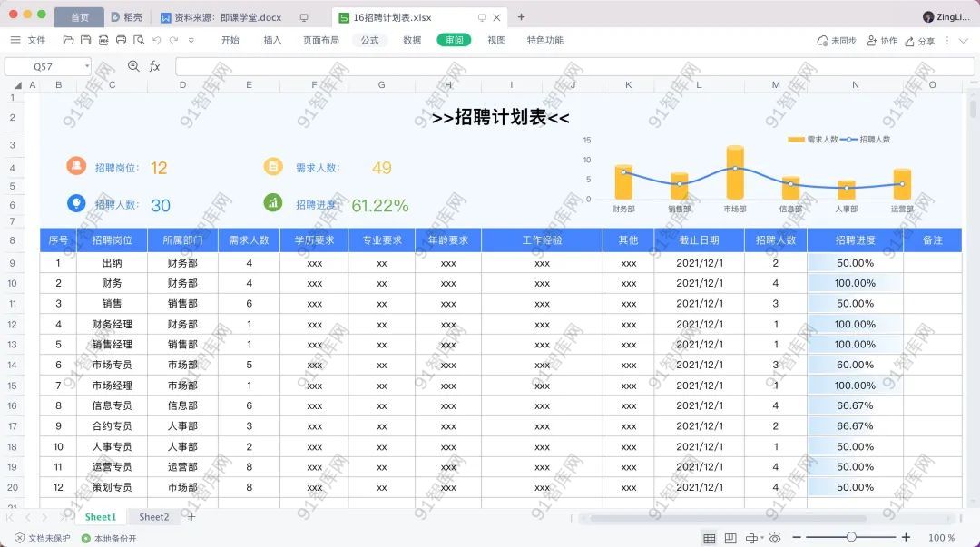Click the zoom magnifier icon beside the fx button
This screenshot has width=980, height=547.
tap(133, 66)
